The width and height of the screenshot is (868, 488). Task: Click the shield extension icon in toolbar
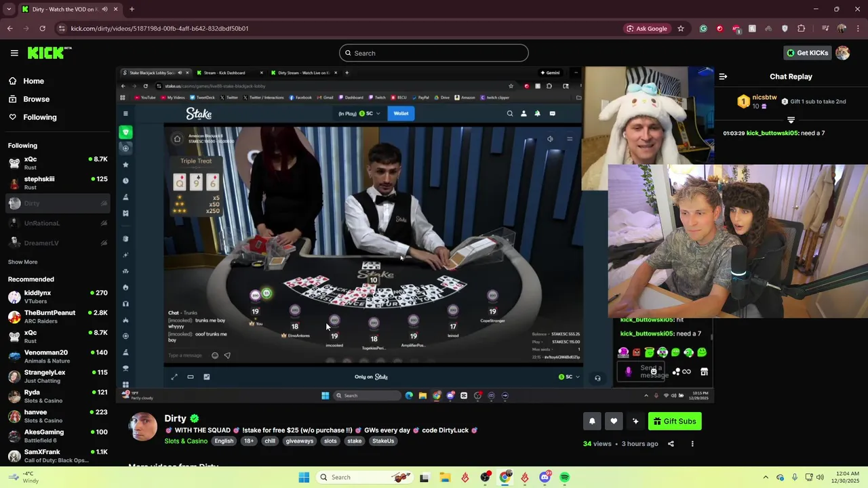[x=785, y=28]
